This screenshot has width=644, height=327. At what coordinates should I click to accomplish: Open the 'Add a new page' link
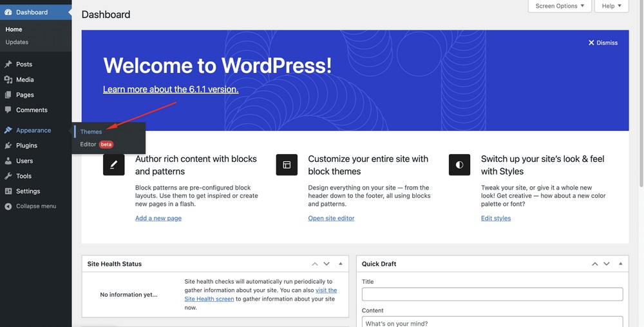(x=158, y=218)
